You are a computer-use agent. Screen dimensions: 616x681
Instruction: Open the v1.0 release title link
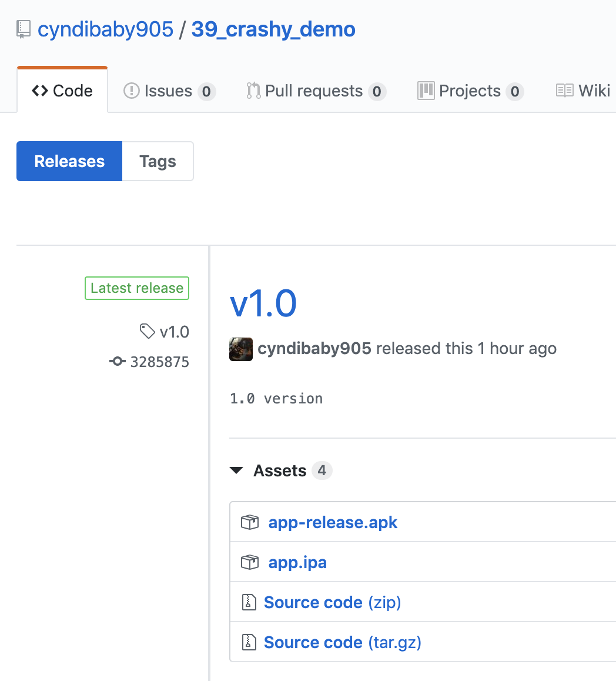(x=263, y=303)
